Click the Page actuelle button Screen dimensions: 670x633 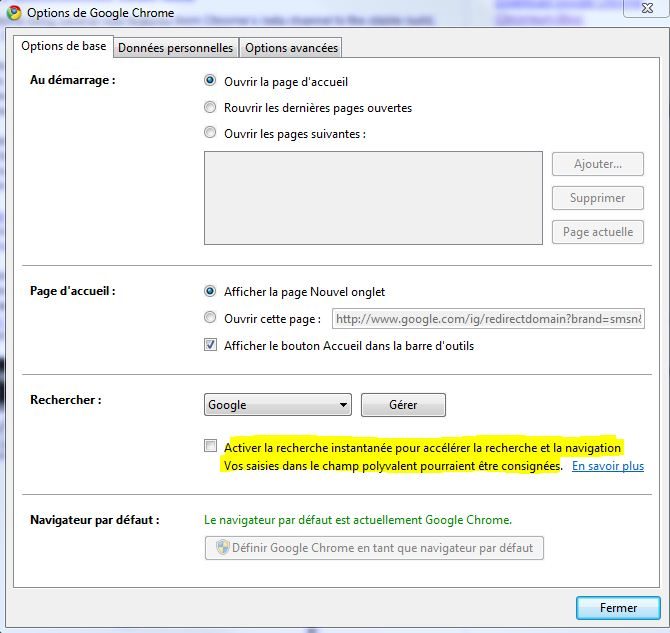[x=597, y=232]
